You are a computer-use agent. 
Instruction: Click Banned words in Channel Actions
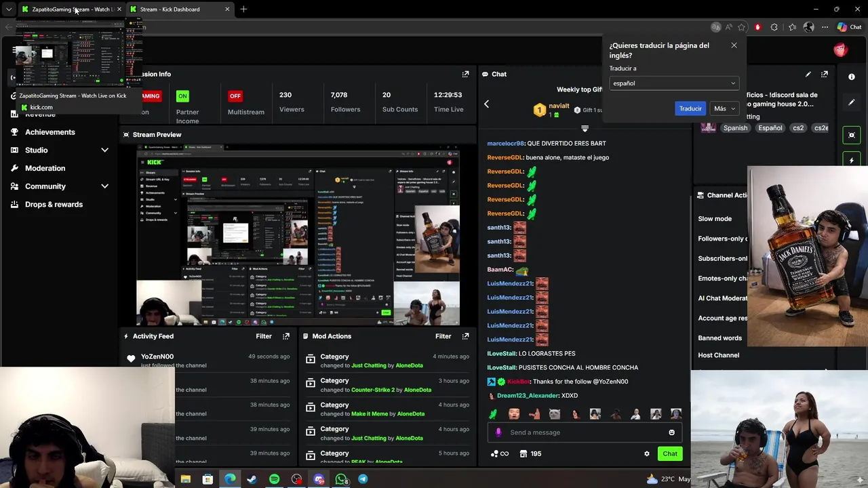click(720, 338)
